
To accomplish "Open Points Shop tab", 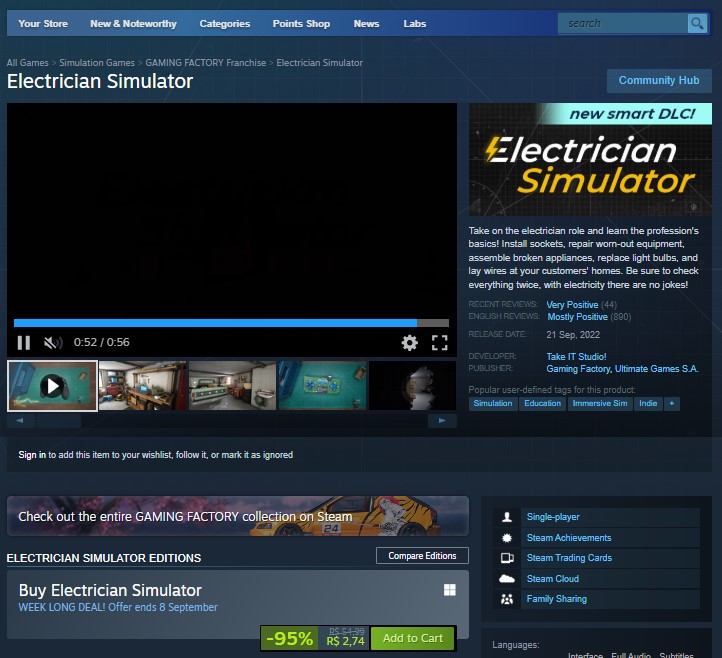I will (301, 23).
